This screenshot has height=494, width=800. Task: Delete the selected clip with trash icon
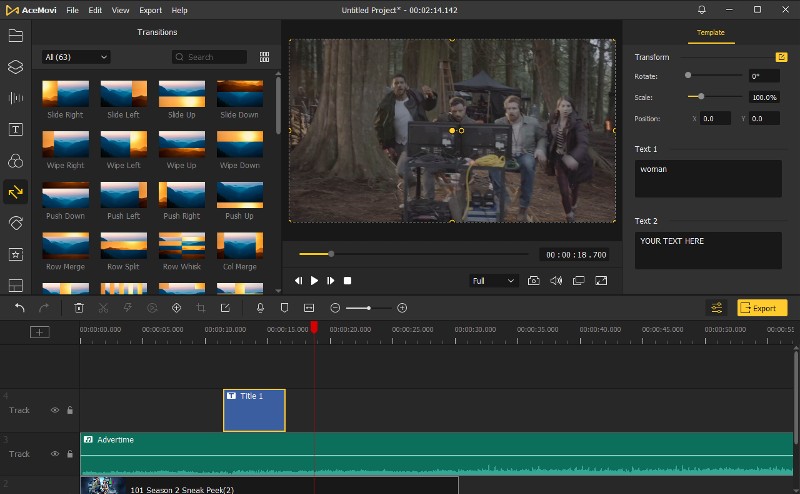pos(79,308)
